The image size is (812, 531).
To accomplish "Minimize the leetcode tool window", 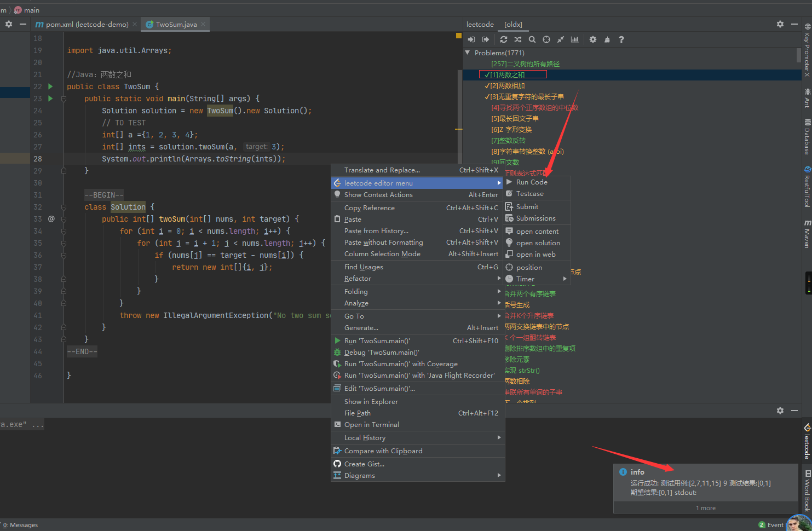I will pos(794,24).
